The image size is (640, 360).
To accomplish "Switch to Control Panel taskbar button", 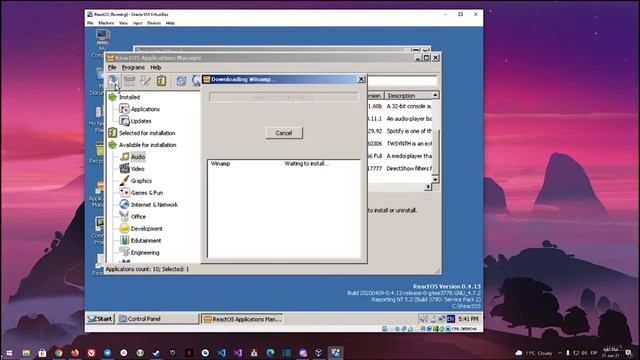I will pos(158,319).
